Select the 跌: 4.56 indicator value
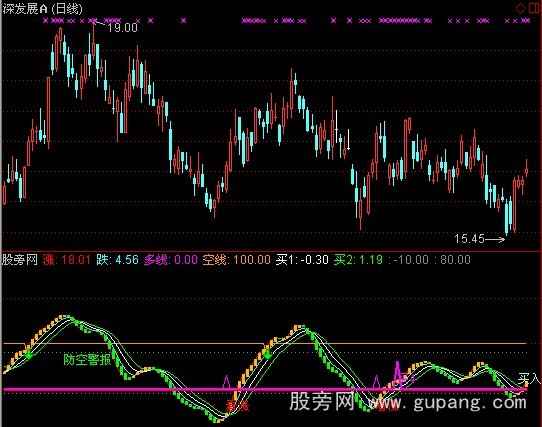 tap(118, 260)
